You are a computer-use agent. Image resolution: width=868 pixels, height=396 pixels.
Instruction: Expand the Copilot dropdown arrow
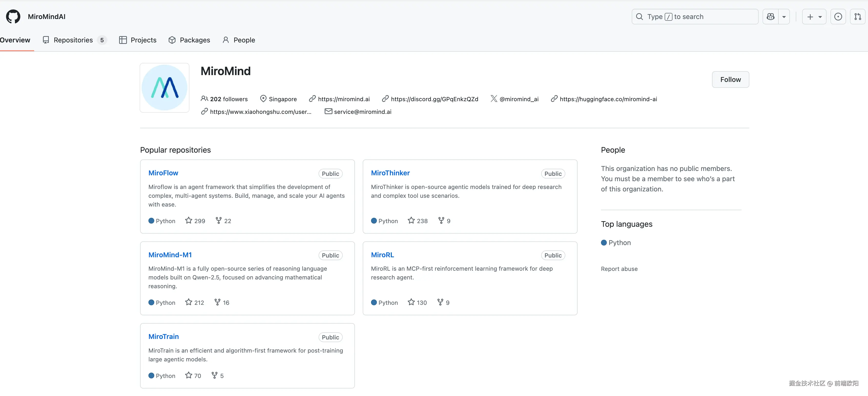(x=784, y=17)
